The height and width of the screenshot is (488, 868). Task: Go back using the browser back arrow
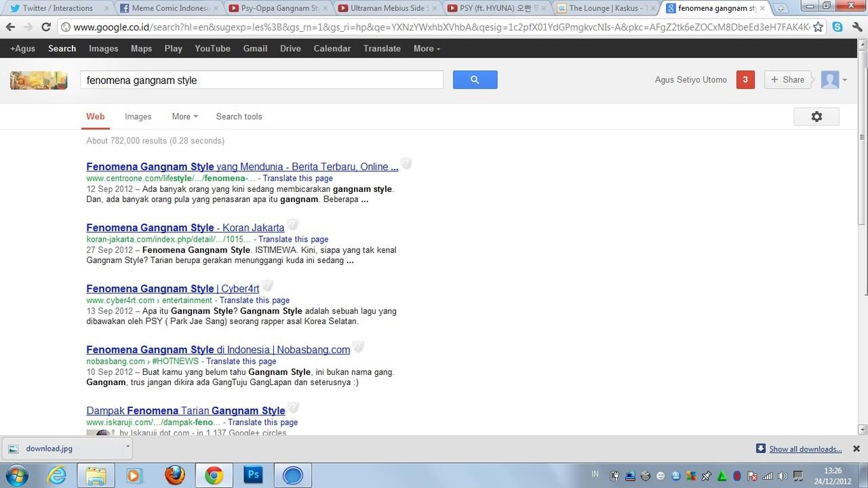tap(10, 27)
